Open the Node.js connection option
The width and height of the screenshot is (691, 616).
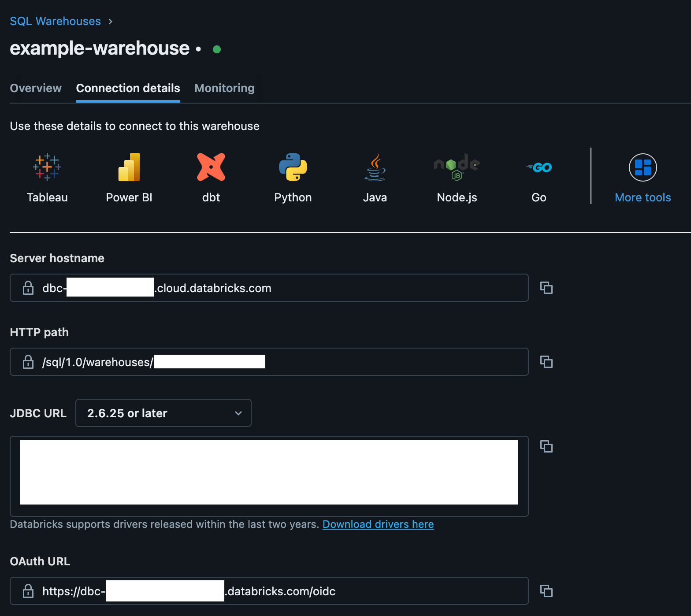[x=457, y=167]
